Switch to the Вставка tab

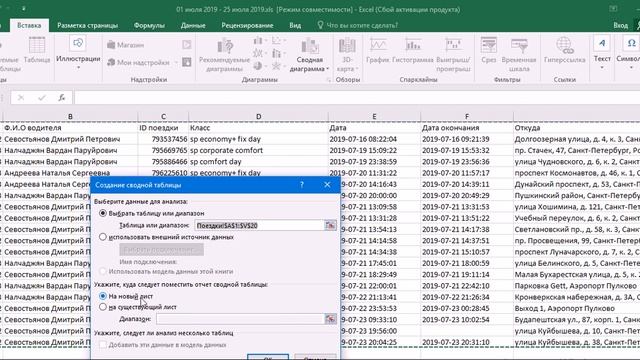(29, 25)
